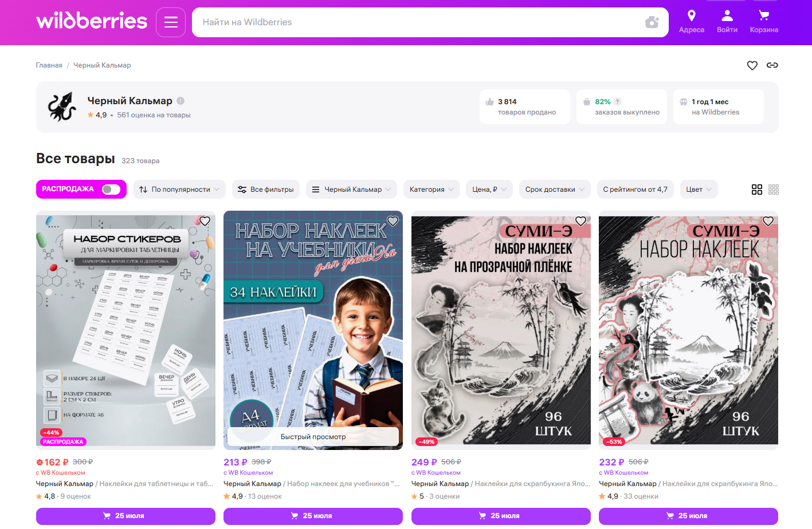Favorite the Набор стикеров product heart

(205, 221)
